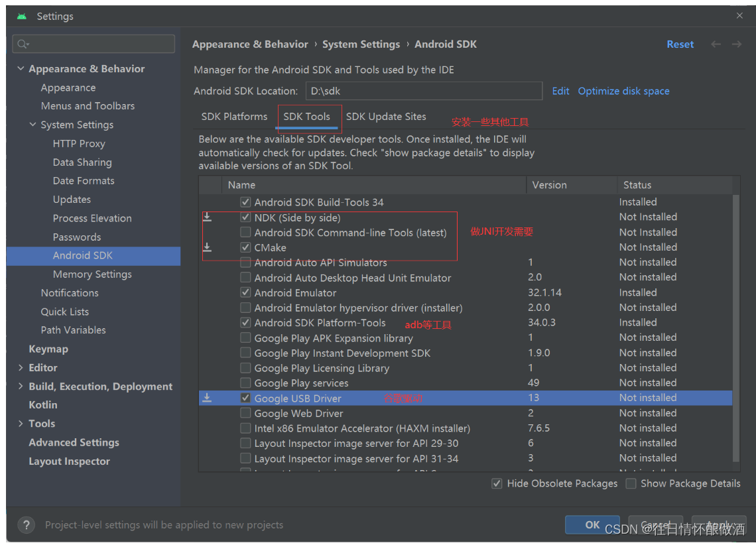The image size is (756, 543).
Task: Select Google Web Driver row text
Action: coord(298,413)
